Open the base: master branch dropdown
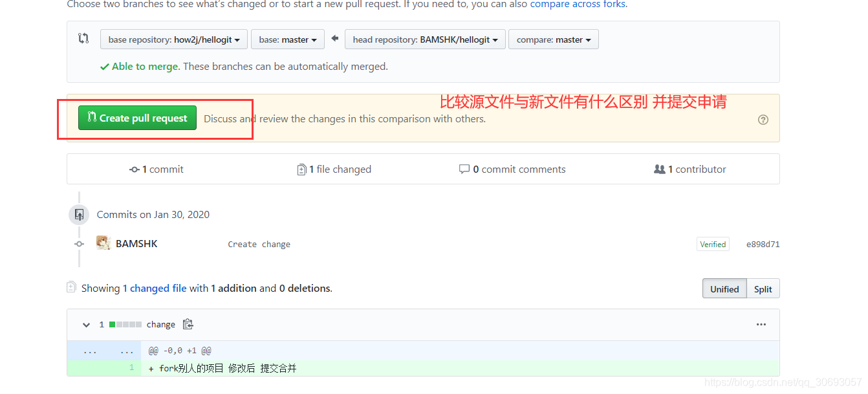 click(287, 39)
